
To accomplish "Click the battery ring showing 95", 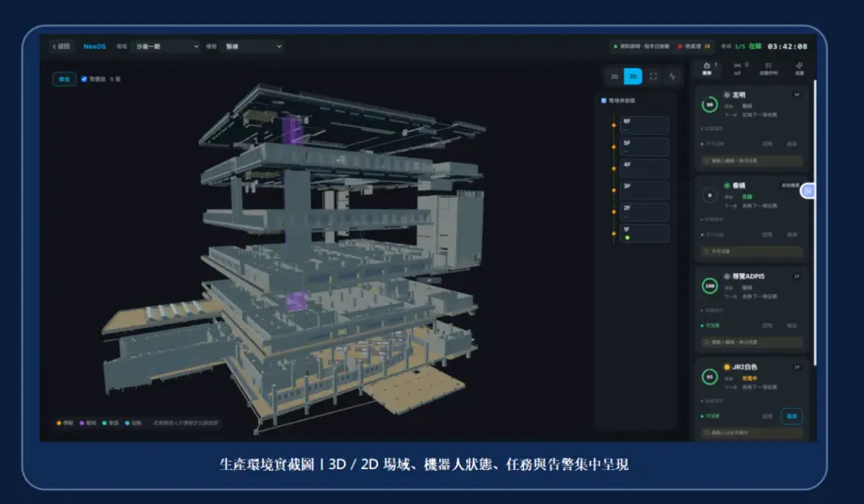I will tap(709, 377).
